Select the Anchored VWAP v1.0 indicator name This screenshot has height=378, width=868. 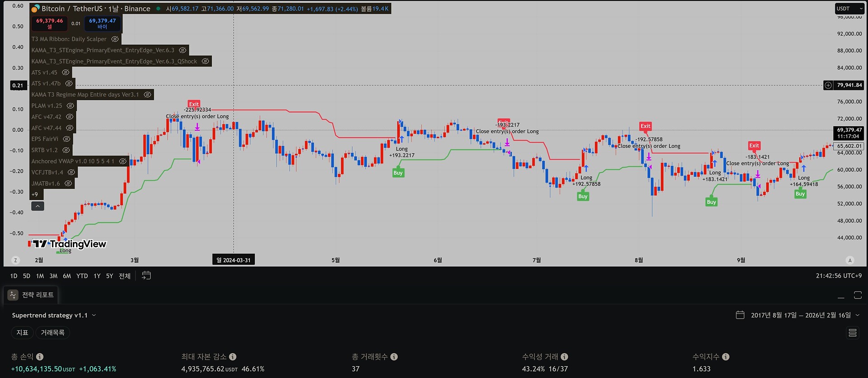[73, 161]
